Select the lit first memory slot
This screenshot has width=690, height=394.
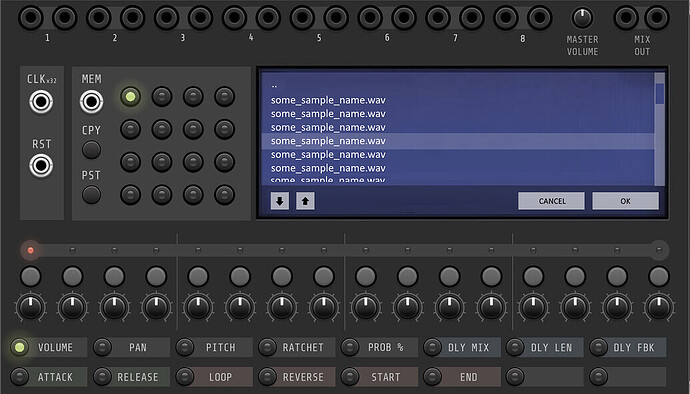[x=130, y=96]
